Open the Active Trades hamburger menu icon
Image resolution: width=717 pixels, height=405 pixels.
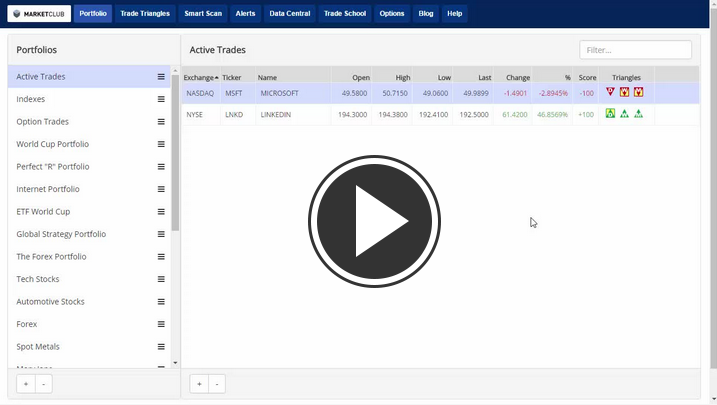click(x=161, y=77)
